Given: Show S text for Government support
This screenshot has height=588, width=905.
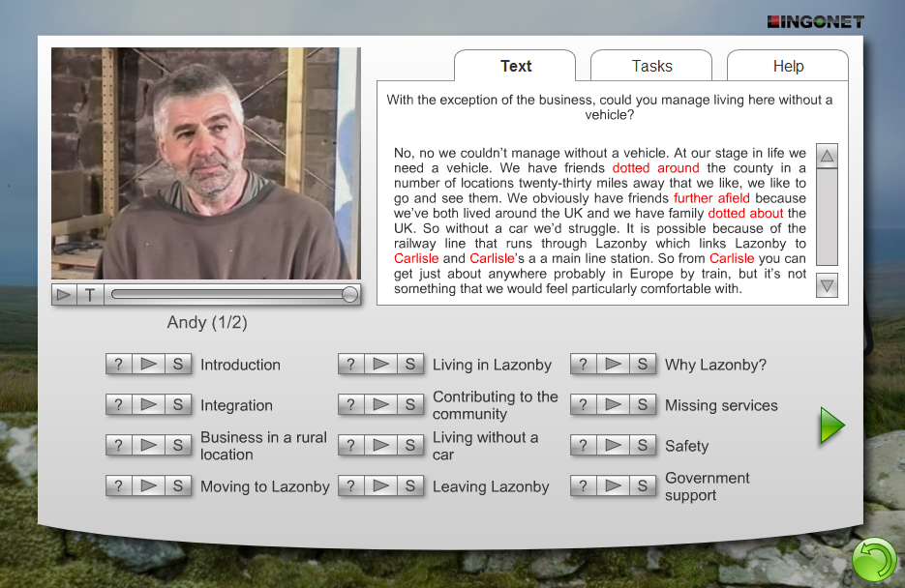Looking at the screenshot, I should pos(643,485).
